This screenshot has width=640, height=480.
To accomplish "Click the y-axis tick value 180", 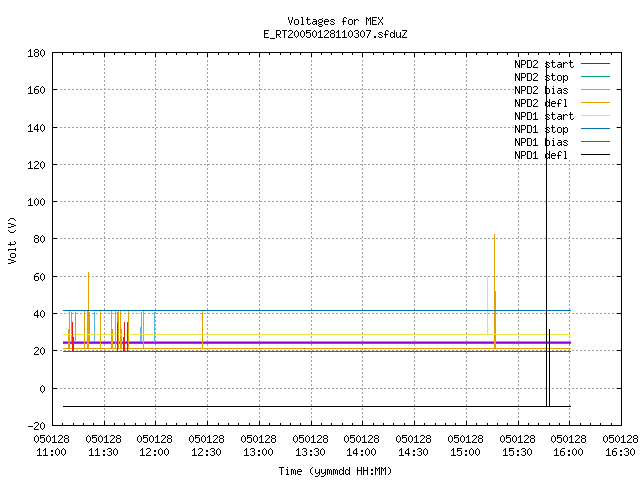I will pos(36,53).
